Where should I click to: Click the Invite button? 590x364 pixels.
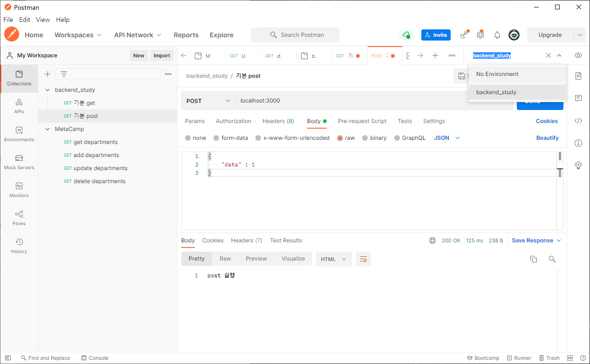click(436, 35)
